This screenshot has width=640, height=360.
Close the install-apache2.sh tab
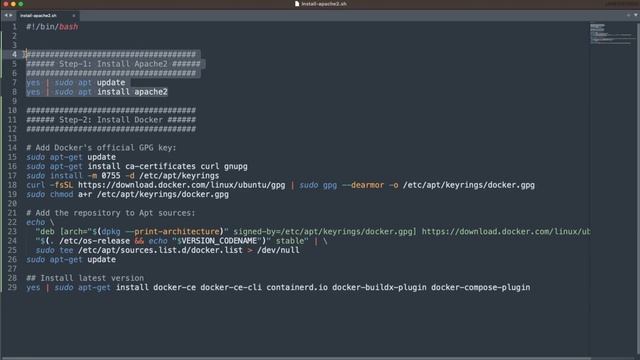coord(74,16)
